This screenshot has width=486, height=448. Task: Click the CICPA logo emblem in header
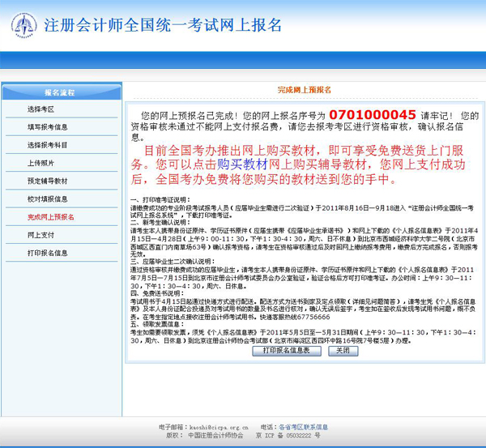24,25
